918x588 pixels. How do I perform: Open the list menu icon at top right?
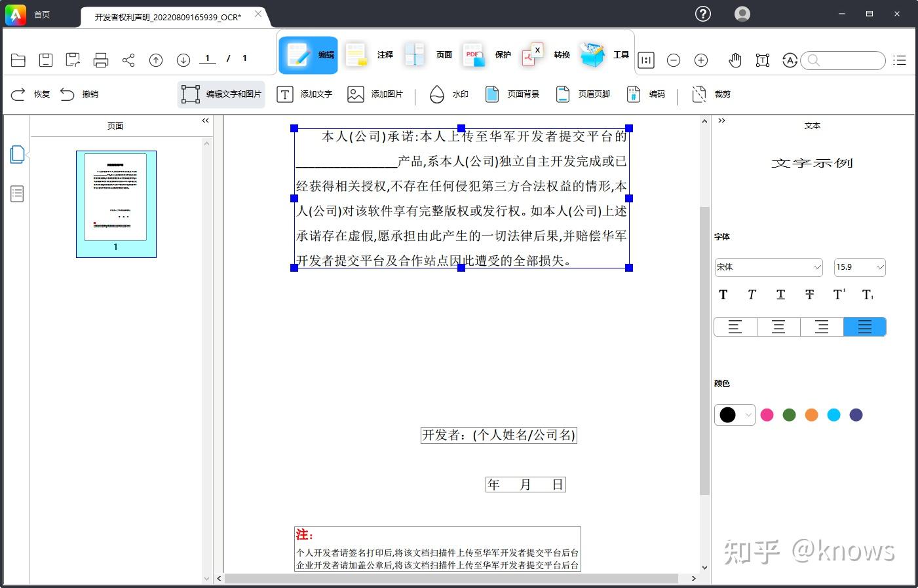[x=900, y=60]
